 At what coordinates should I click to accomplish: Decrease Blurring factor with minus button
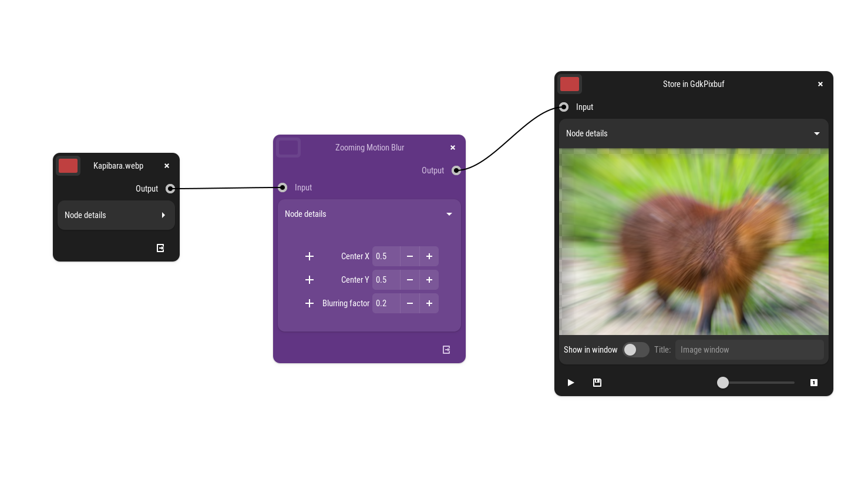click(x=410, y=303)
